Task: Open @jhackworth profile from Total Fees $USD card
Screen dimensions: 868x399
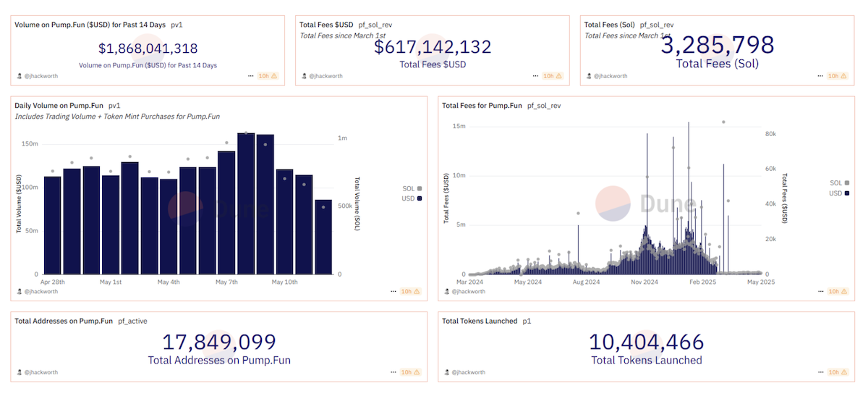Action: [x=325, y=75]
